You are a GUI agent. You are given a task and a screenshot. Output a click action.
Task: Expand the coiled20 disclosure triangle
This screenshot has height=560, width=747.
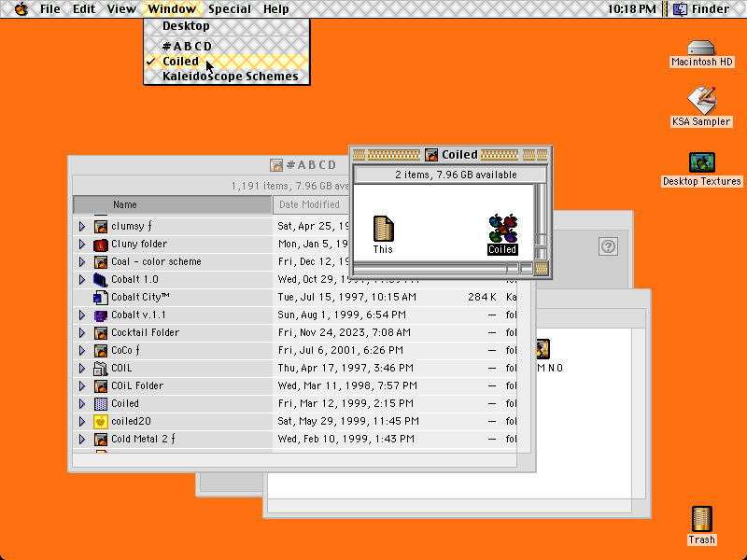point(82,422)
